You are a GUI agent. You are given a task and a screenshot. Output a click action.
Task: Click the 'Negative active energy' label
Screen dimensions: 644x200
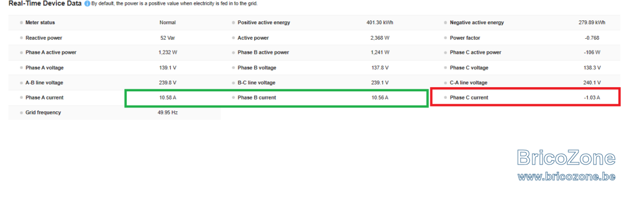477,23
